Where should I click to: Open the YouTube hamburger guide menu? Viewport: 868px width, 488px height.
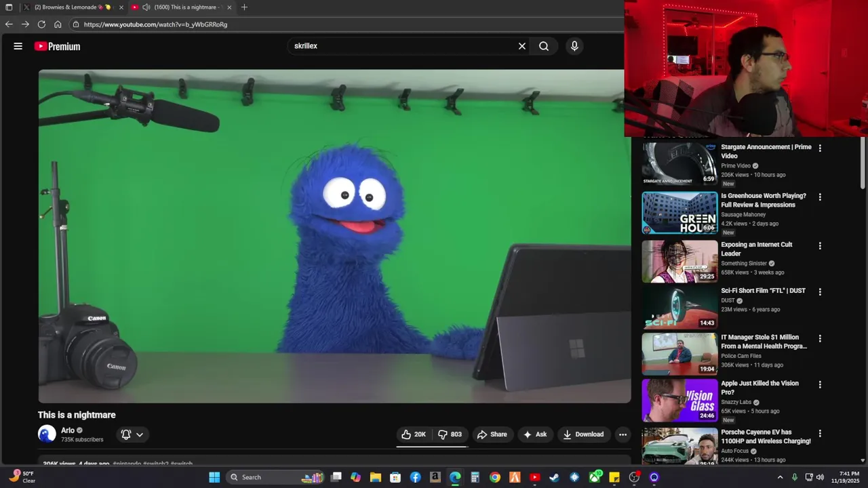click(x=18, y=46)
